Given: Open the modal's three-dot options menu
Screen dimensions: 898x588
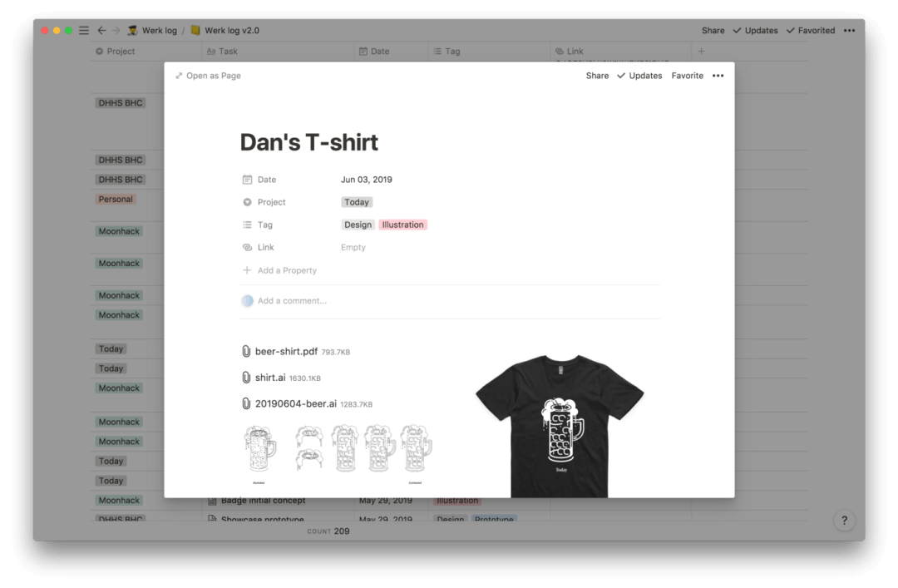Looking at the screenshot, I should coord(718,76).
